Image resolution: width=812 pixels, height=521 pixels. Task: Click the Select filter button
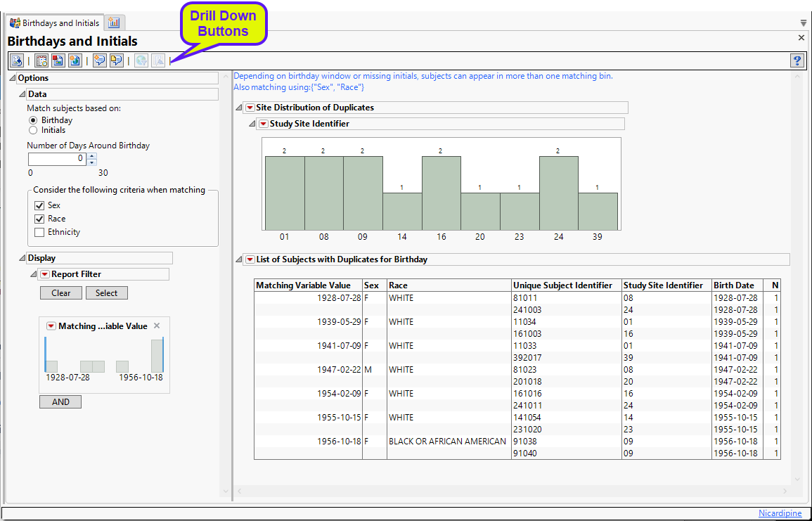tap(107, 293)
